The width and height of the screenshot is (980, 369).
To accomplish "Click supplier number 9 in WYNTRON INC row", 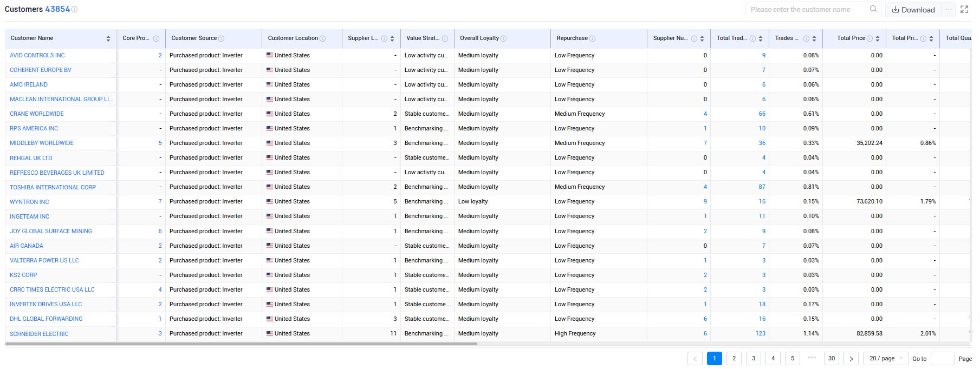I will click(x=705, y=201).
